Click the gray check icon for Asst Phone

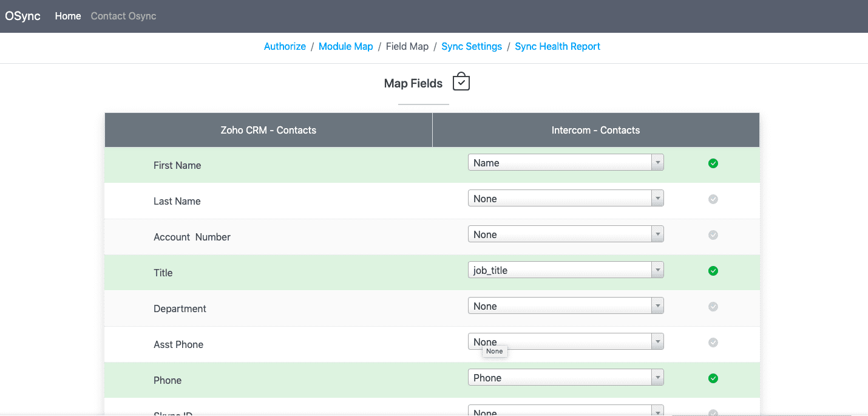coord(713,343)
